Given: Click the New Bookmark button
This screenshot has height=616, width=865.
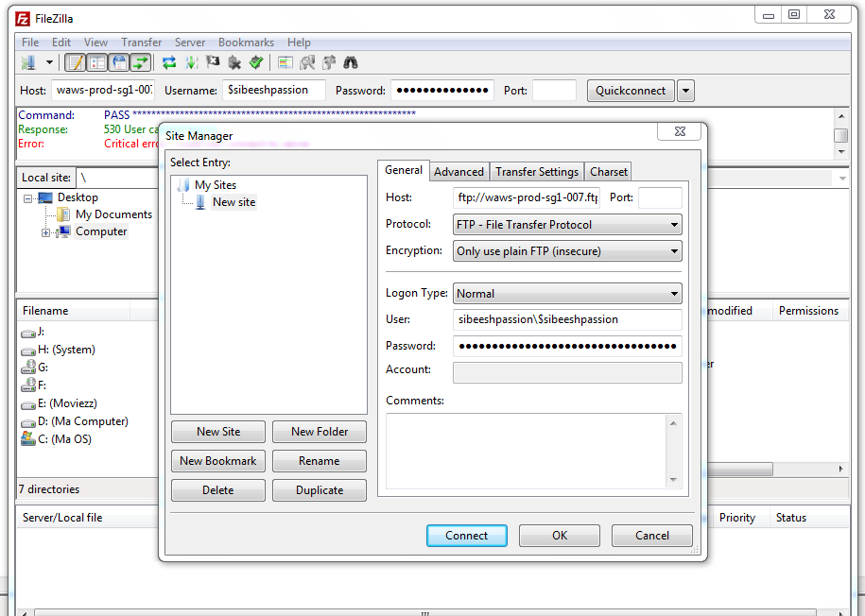Looking at the screenshot, I should tap(218, 461).
